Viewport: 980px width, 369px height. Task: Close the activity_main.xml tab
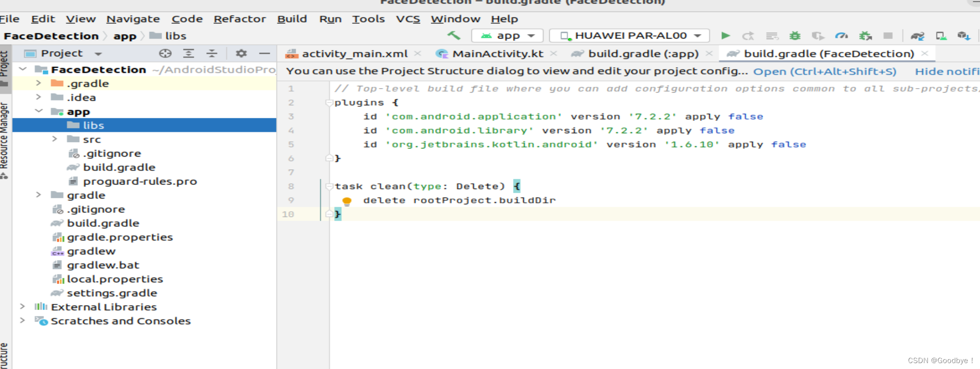(418, 53)
